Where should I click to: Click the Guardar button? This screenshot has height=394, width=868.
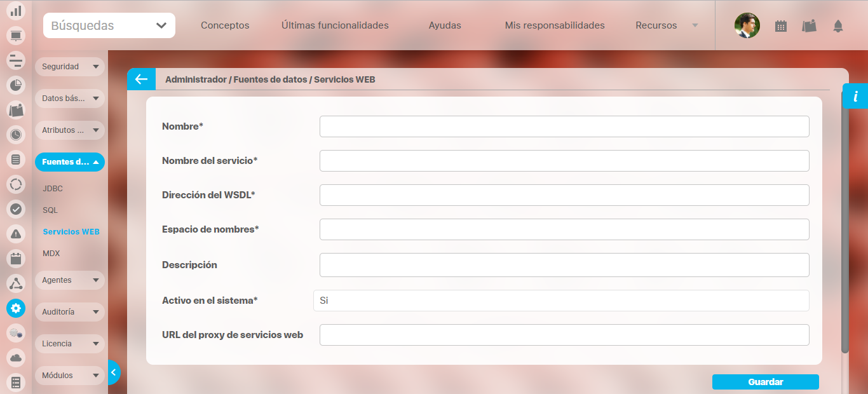coord(765,382)
